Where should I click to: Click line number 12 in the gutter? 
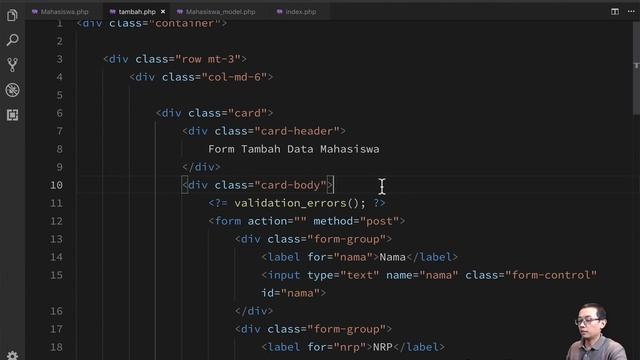tap(56, 221)
